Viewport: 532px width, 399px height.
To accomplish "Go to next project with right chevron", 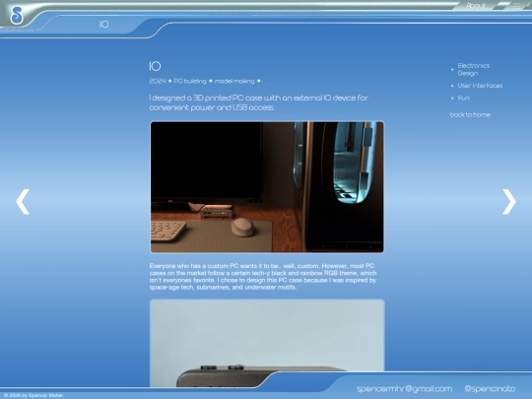I will [x=509, y=202].
